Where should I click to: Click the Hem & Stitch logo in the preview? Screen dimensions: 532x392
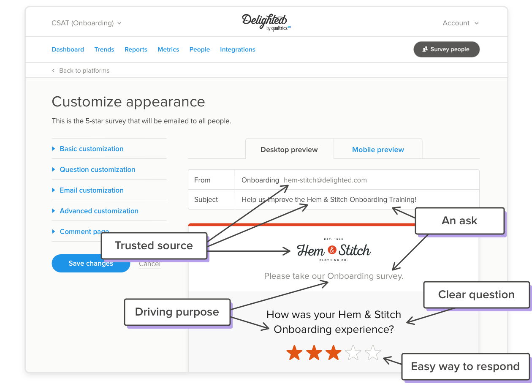tap(334, 250)
